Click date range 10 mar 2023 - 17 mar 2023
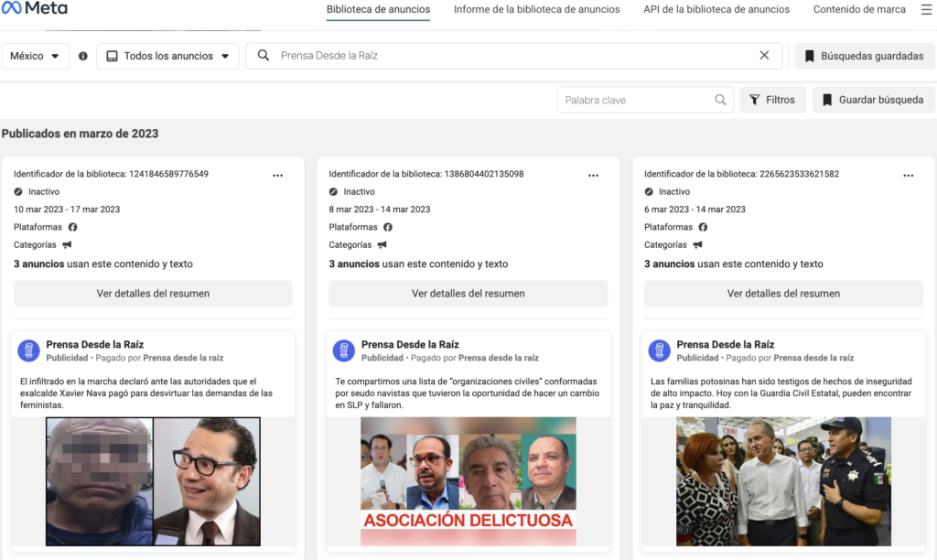Image resolution: width=937 pixels, height=560 pixels. (67, 210)
